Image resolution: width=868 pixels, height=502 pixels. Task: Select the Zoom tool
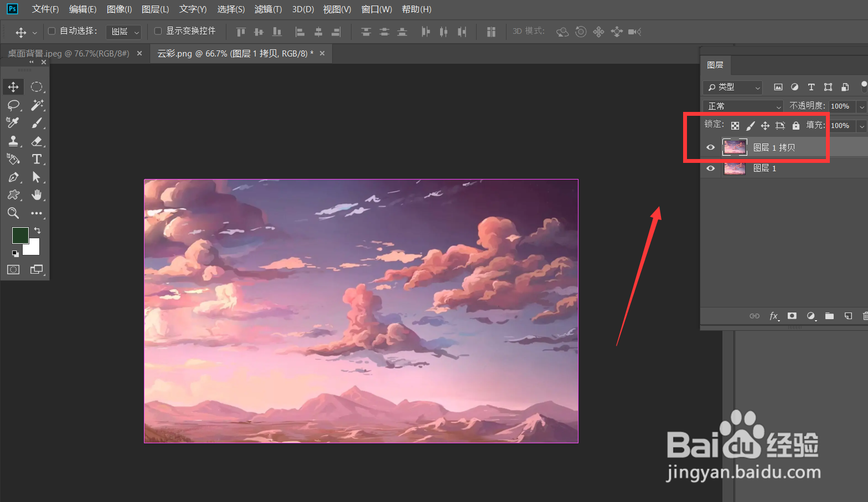13,213
